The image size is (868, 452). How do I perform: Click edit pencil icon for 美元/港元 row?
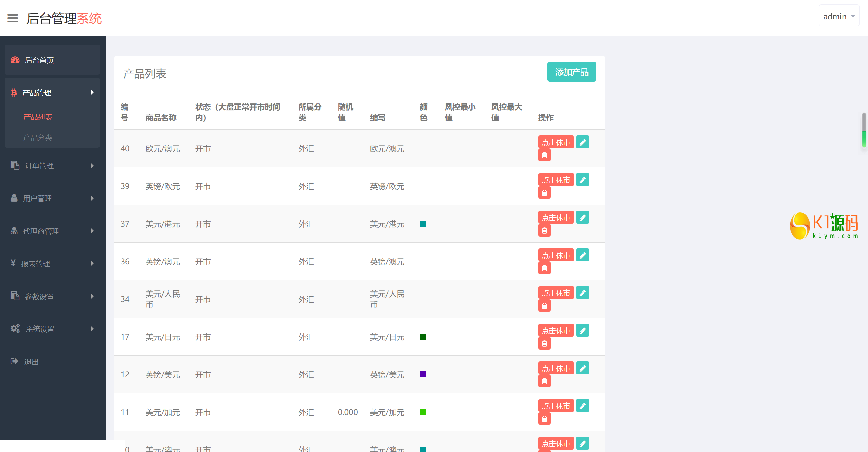(582, 218)
